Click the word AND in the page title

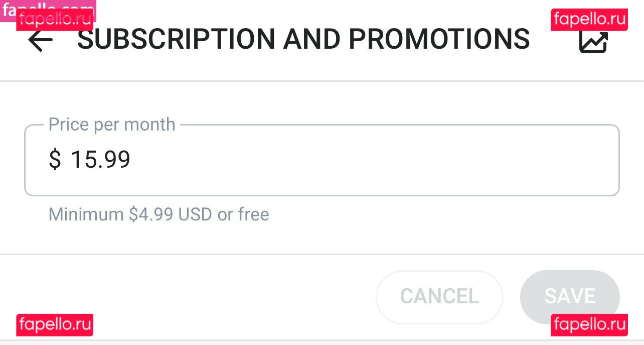(311, 39)
